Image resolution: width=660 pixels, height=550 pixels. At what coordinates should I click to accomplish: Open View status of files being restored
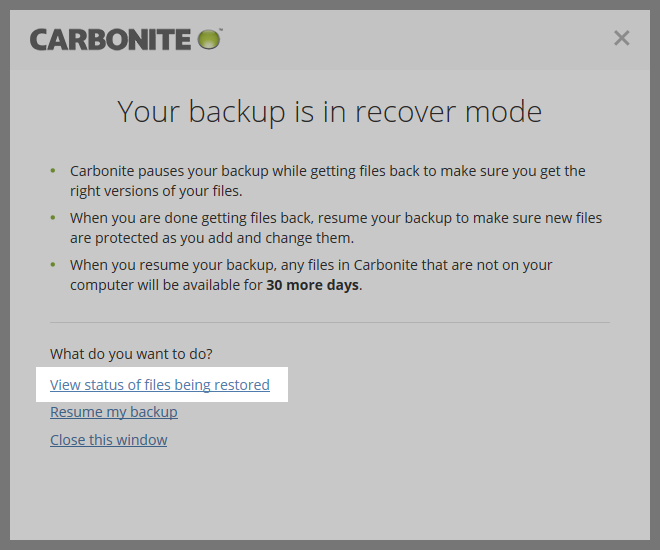click(160, 385)
